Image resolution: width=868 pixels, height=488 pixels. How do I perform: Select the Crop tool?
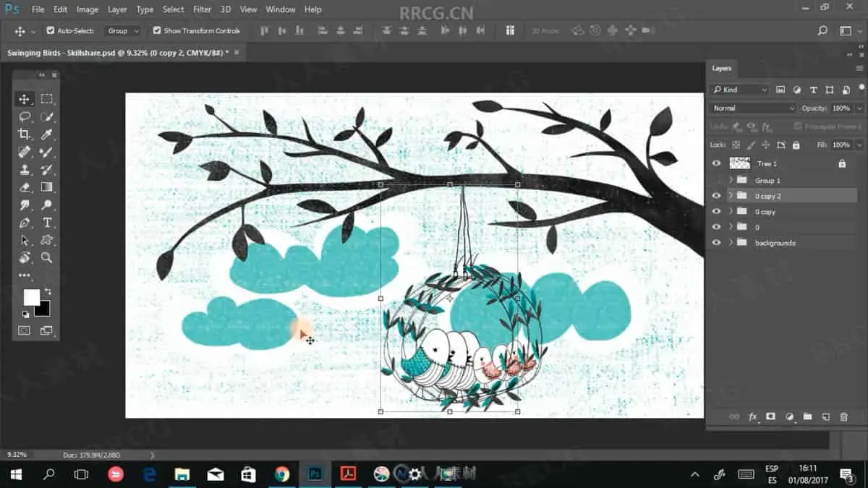(25, 134)
